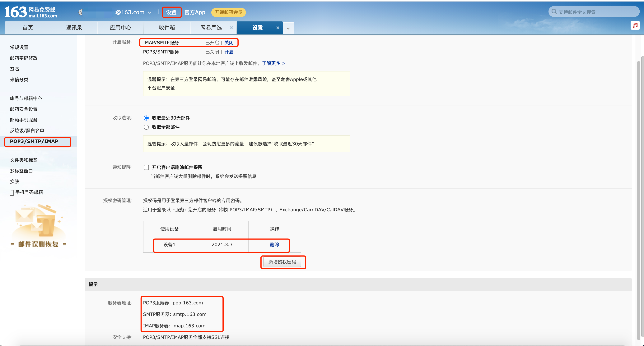Image resolution: width=644 pixels, height=346 pixels.
Task: Open the 通讯录 tab
Action: click(x=74, y=27)
